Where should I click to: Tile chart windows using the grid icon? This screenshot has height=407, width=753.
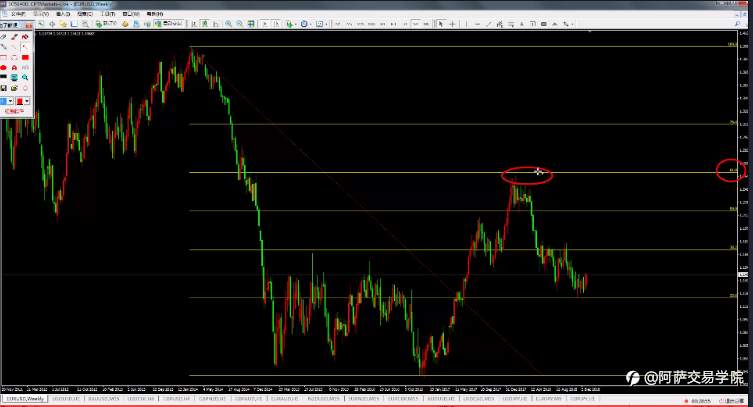coord(251,24)
